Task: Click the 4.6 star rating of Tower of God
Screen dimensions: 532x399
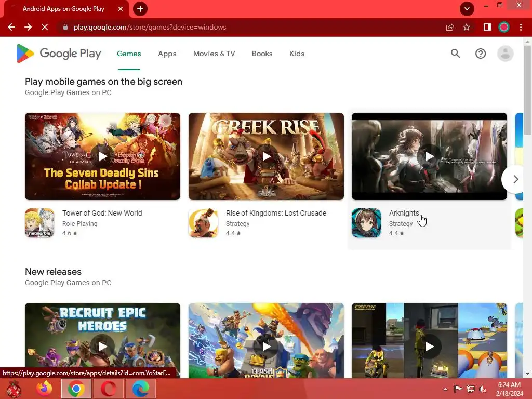Action: (70, 233)
